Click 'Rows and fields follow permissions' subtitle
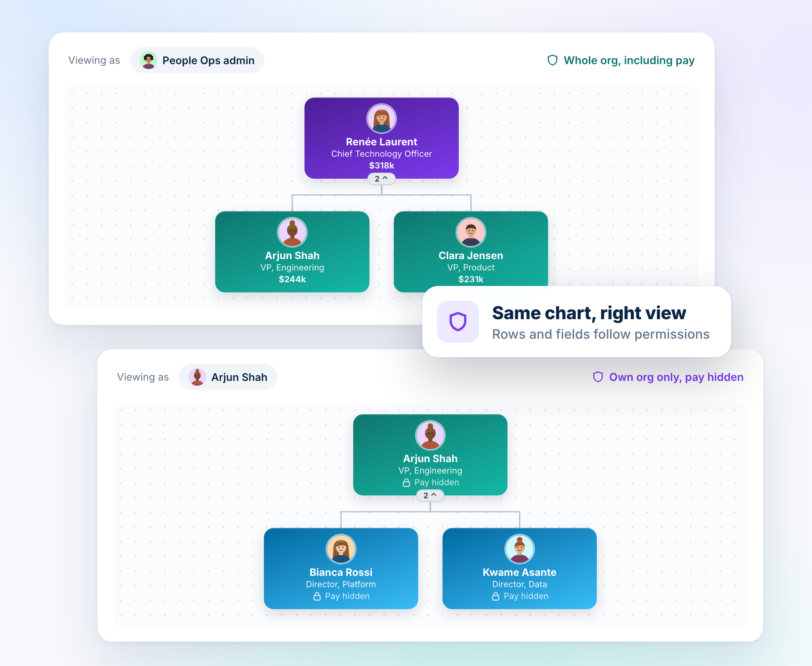The width and height of the screenshot is (812, 666). pyautogui.click(x=601, y=334)
